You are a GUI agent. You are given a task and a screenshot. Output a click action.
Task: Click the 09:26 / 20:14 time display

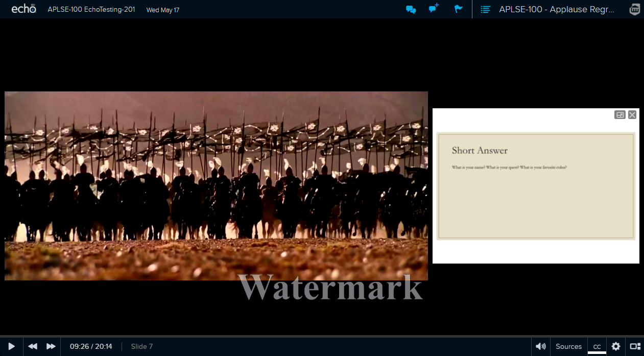click(x=91, y=346)
